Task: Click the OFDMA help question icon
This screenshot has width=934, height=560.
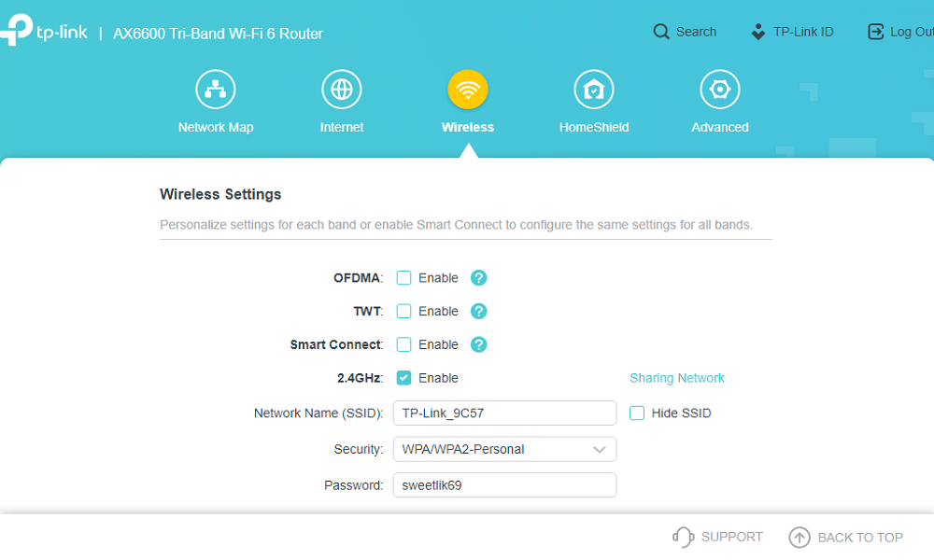Action: 478,278
